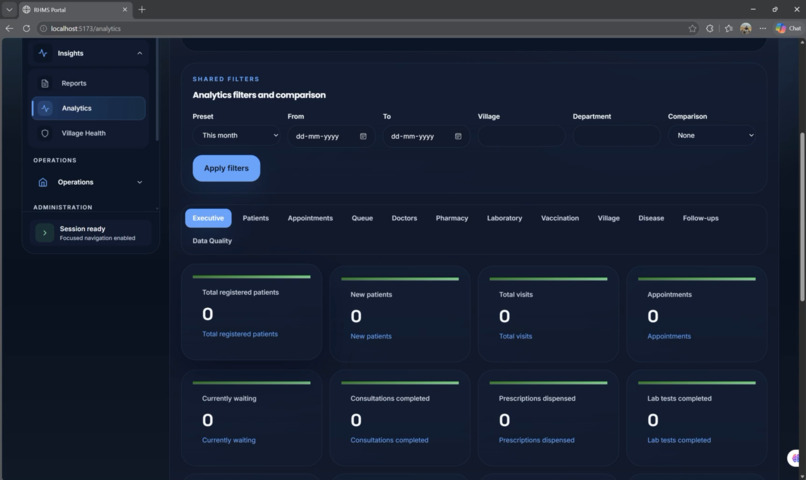Open tab list dropdown arrow in title bar
The width and height of the screenshot is (806, 480).
[9, 9]
